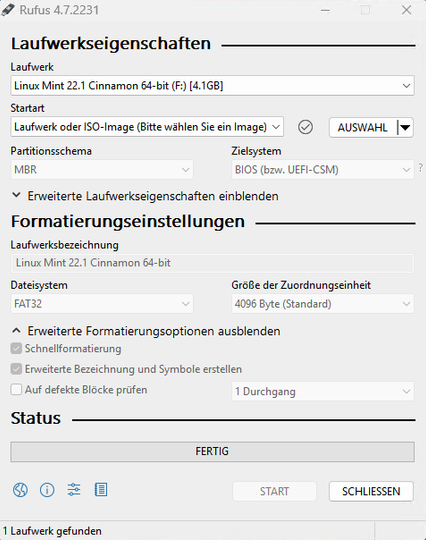
Task: Close the Rufus window
Action: (x=406, y=10)
